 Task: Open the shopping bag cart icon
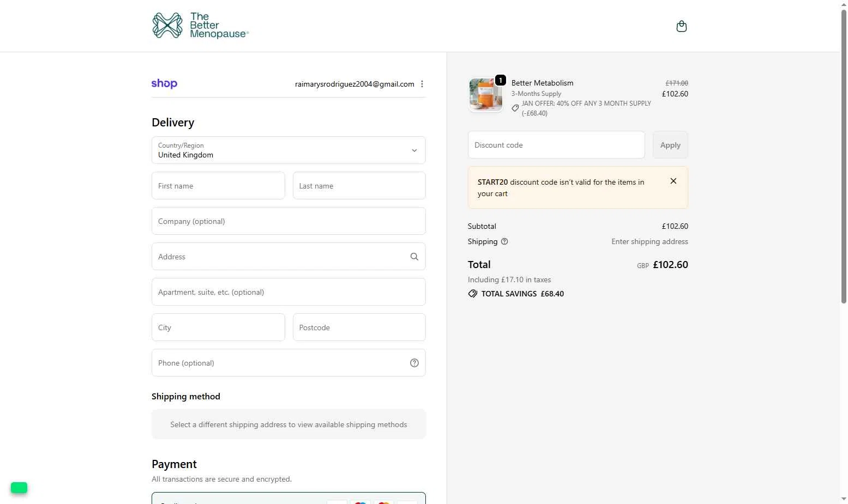tap(681, 26)
